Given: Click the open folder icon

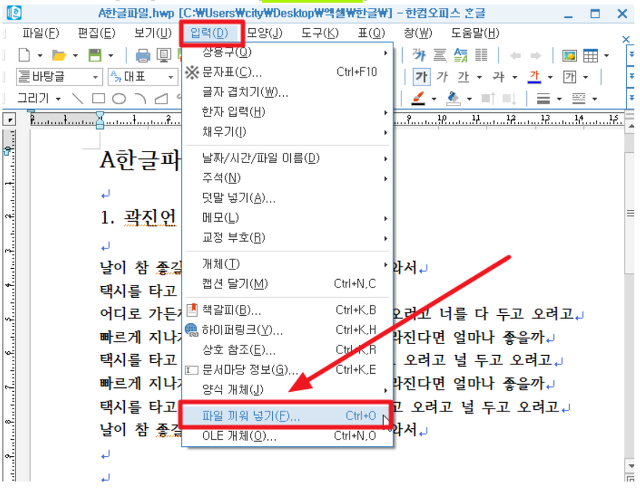Looking at the screenshot, I should 59,55.
